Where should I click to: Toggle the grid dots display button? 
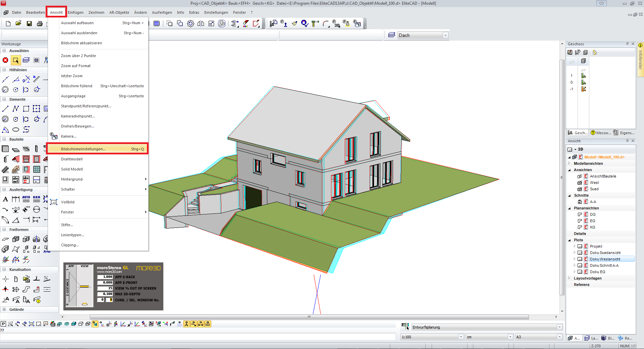179,324
